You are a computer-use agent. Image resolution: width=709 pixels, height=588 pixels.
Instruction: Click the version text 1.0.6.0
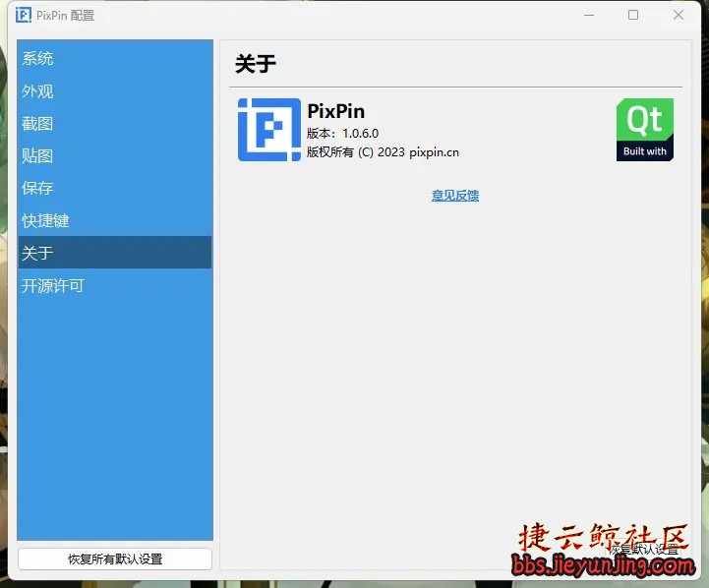pos(360,134)
